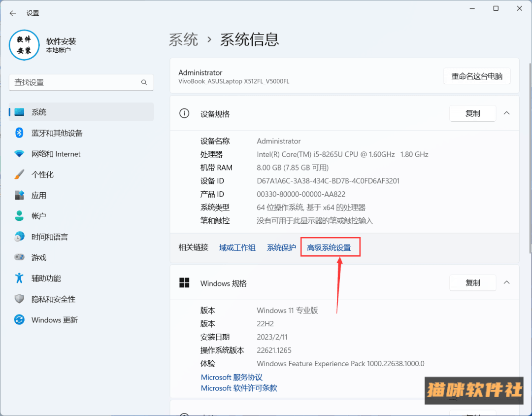Select 隐私和安全性 in sidebar
This screenshot has height=416, width=532.
tap(81, 299)
